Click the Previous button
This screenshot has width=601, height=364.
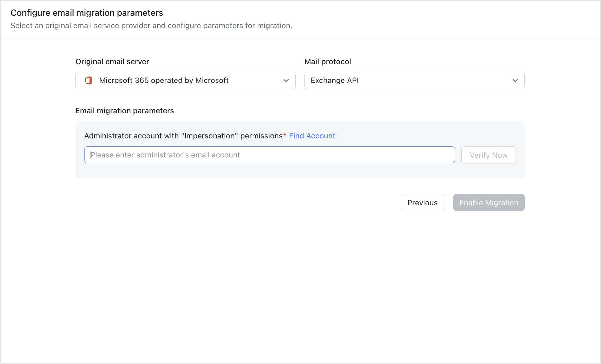[x=422, y=202]
